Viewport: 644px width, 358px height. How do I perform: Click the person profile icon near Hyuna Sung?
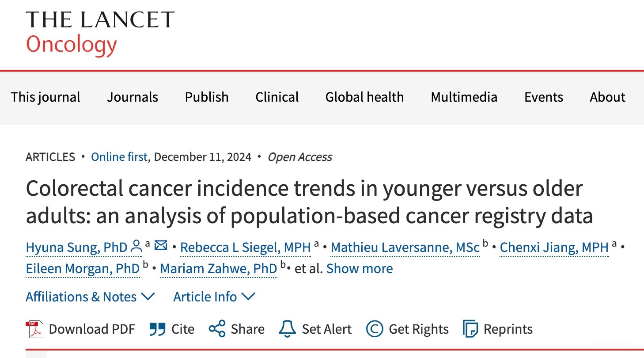[x=136, y=247]
